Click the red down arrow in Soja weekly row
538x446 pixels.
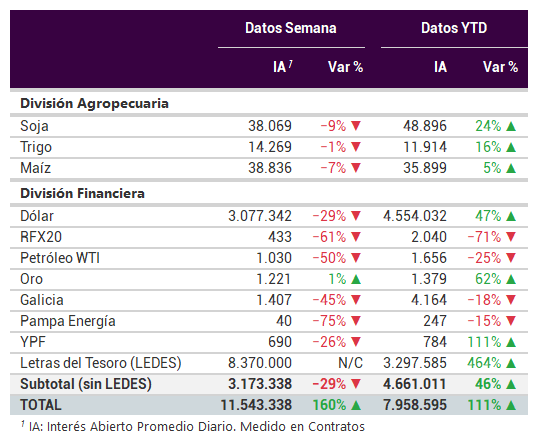pyautogui.click(x=356, y=126)
